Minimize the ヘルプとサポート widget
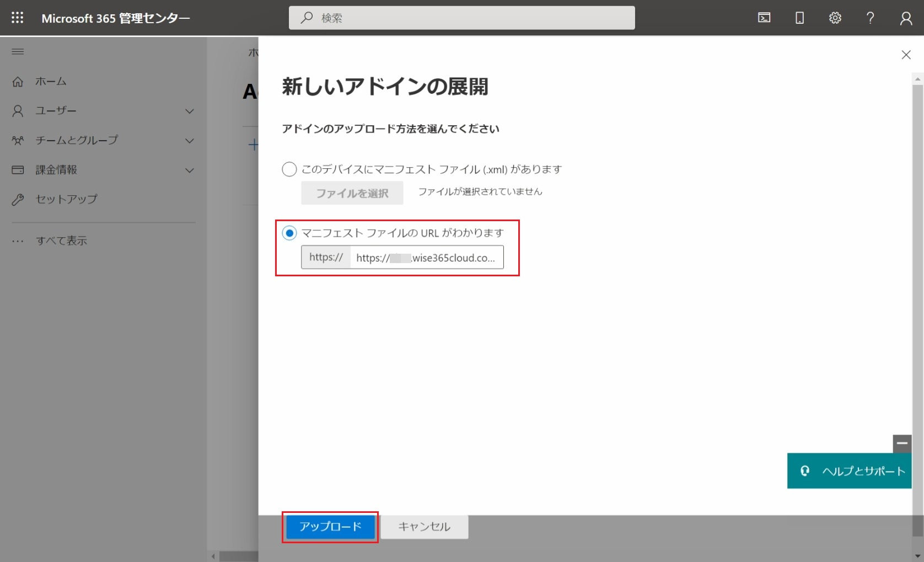The image size is (924, 562). point(902,443)
